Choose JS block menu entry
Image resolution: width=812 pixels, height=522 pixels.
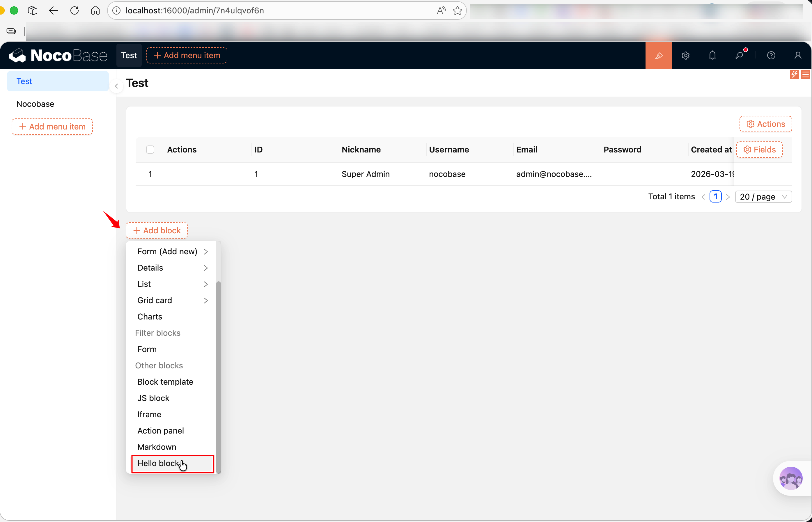coord(153,398)
